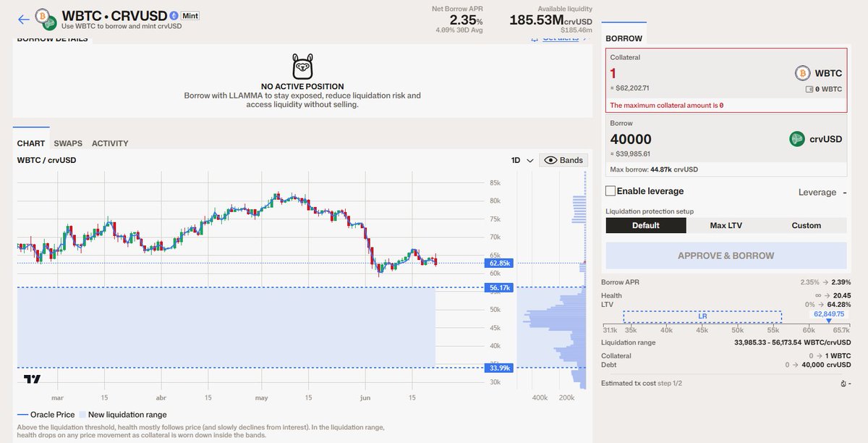Click the LTV value 64.28%
This screenshot has height=443, width=868.
point(840,304)
